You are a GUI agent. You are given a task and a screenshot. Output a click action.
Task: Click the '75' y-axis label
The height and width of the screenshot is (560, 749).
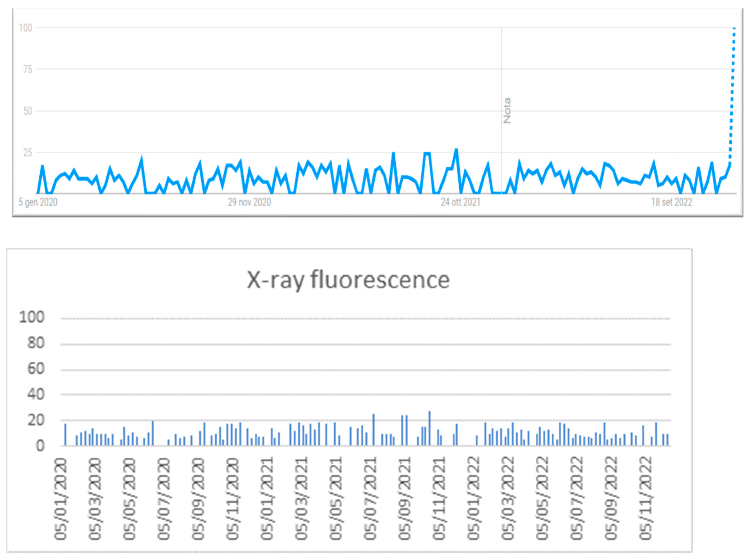pos(28,69)
